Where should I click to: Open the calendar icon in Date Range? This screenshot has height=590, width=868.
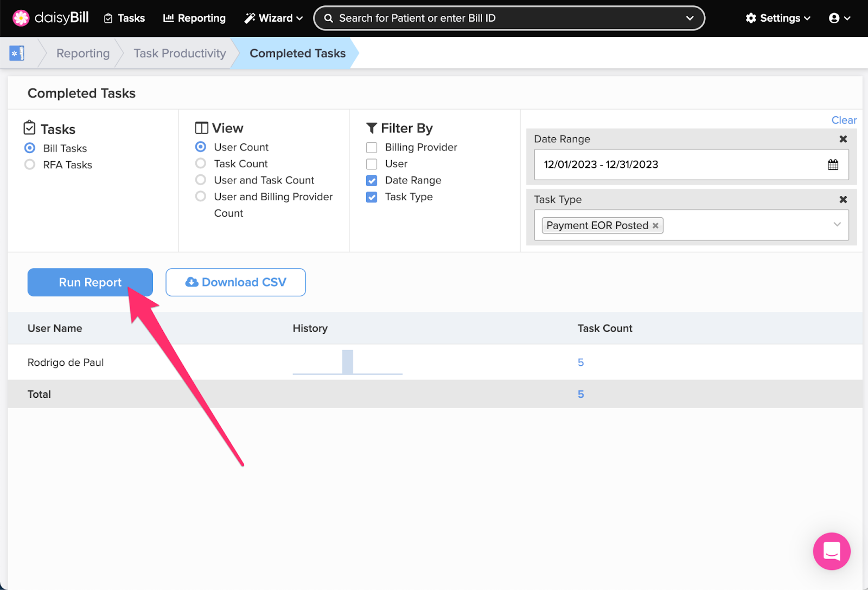(833, 164)
